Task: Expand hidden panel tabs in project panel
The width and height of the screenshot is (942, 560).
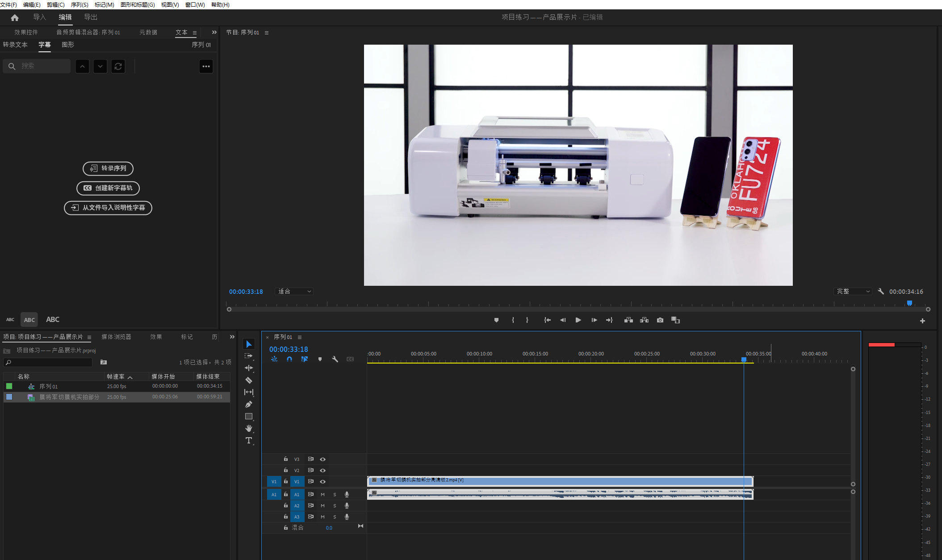Action: pos(232,337)
